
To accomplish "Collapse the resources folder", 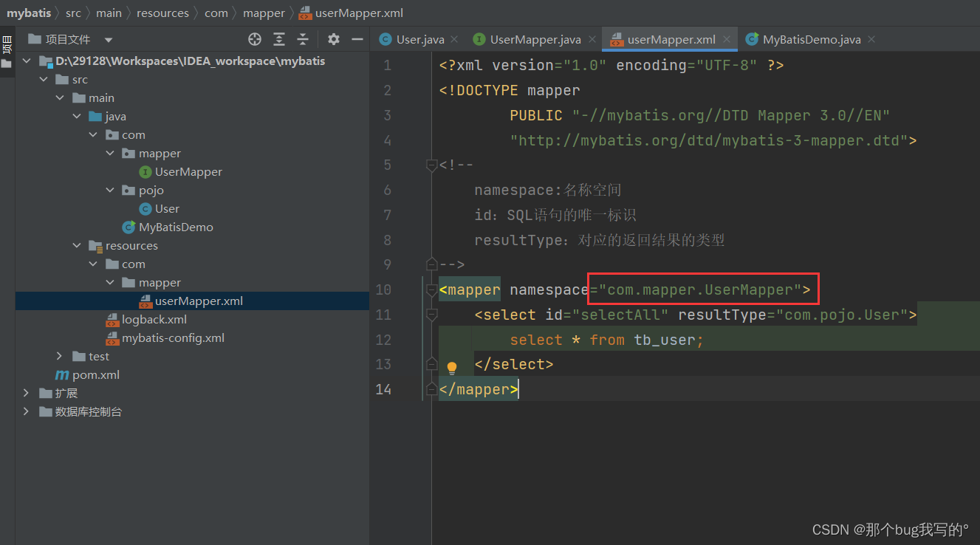I will tap(77, 246).
